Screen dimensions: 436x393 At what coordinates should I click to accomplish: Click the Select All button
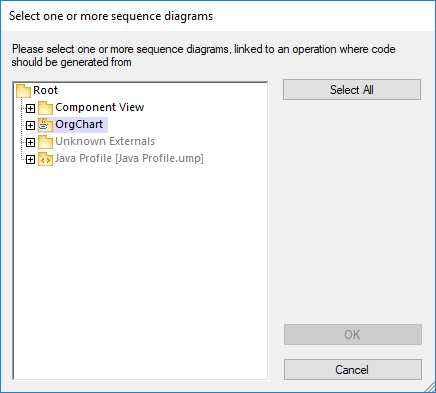(352, 90)
